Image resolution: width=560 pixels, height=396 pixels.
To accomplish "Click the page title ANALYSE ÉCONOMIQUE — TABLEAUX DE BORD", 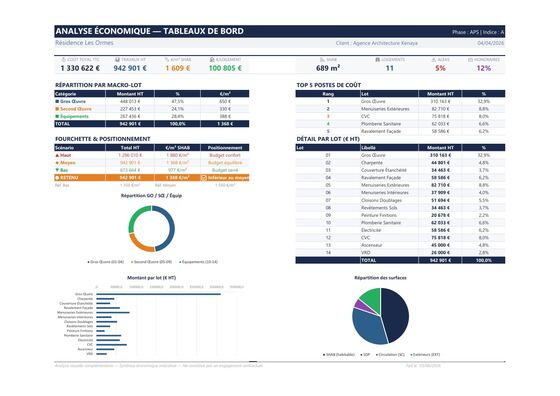I will (x=150, y=31).
